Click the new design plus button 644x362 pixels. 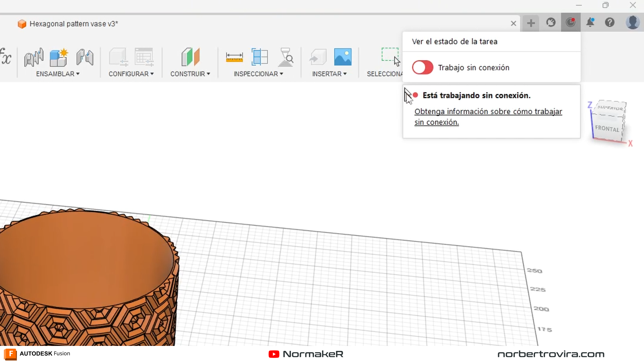pyautogui.click(x=531, y=23)
